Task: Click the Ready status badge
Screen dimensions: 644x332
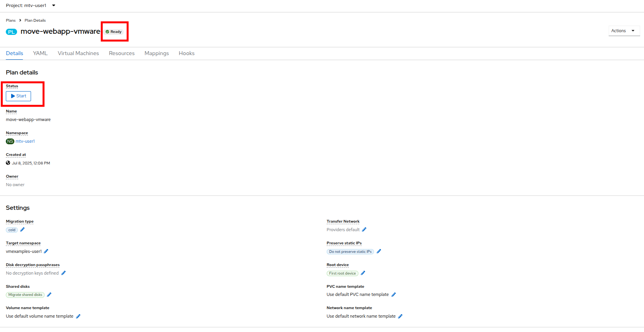Action: (114, 32)
